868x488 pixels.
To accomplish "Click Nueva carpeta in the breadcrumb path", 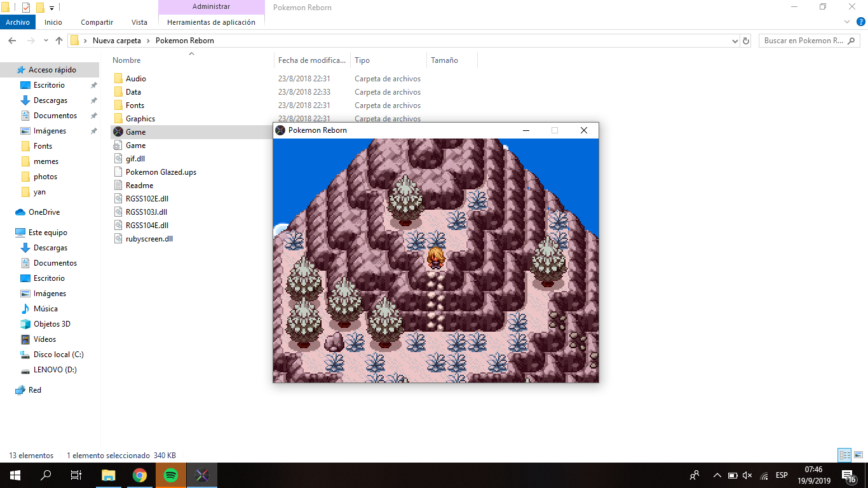I will coord(116,41).
